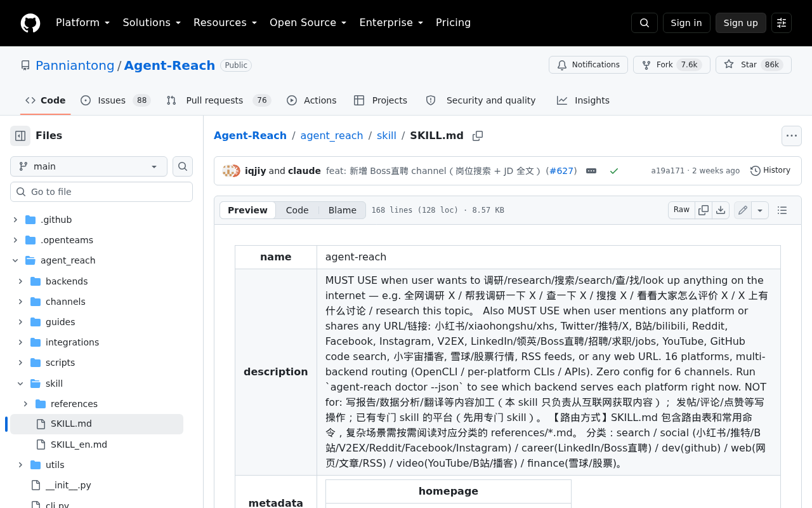Expand the channels folder chevron
The image size is (812, 508).
[20, 302]
